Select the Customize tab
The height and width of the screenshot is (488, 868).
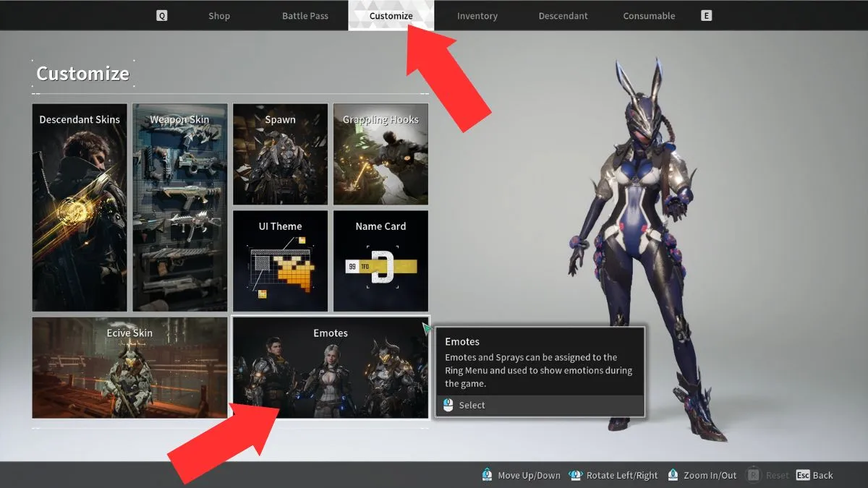point(391,15)
